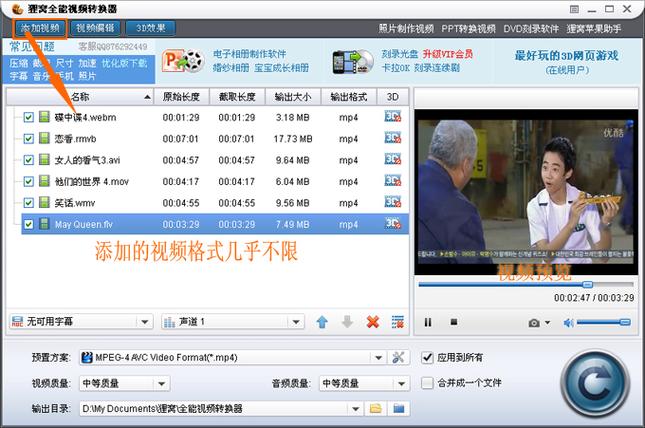Open preset settings wrench icon
Image resolution: width=645 pixels, height=428 pixels.
tap(398, 358)
